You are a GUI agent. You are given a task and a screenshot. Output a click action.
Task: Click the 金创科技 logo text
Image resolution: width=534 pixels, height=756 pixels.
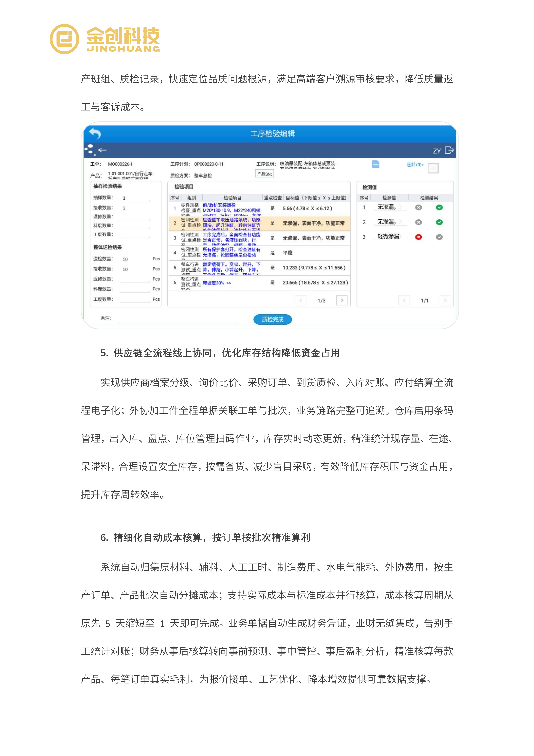pyautogui.click(x=123, y=36)
